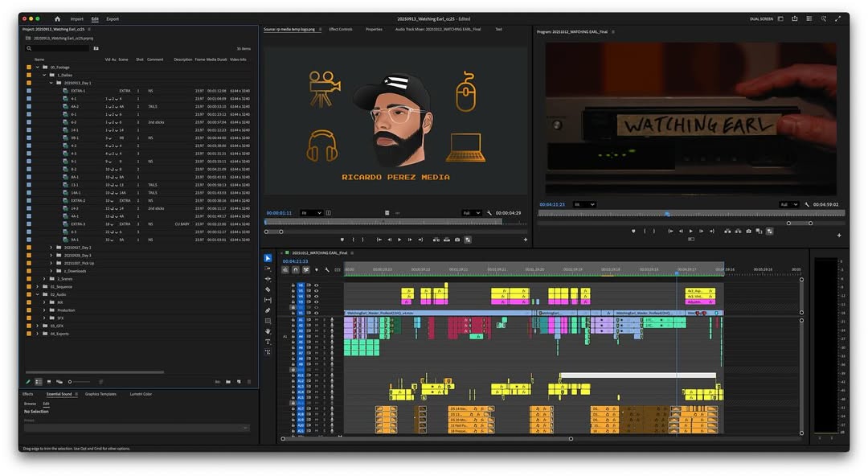868x476 pixels.
Task: Open the Effect Controls tab
Action: coord(341,30)
